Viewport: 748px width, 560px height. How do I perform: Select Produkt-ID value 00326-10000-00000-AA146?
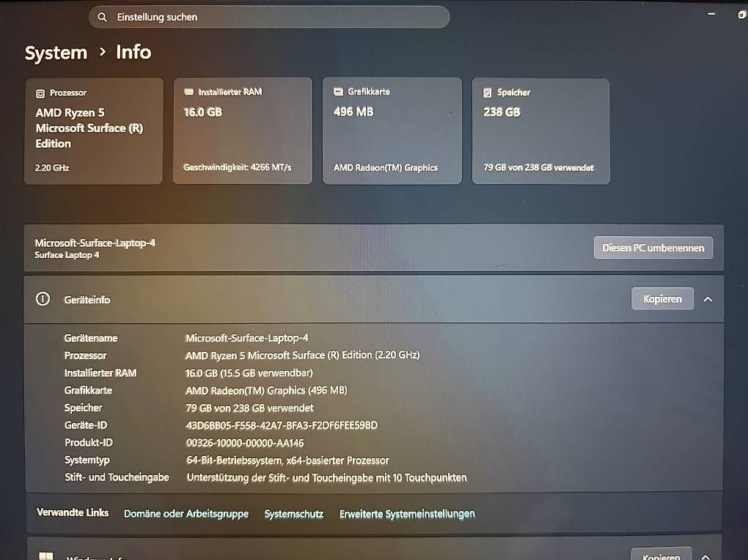(245, 443)
